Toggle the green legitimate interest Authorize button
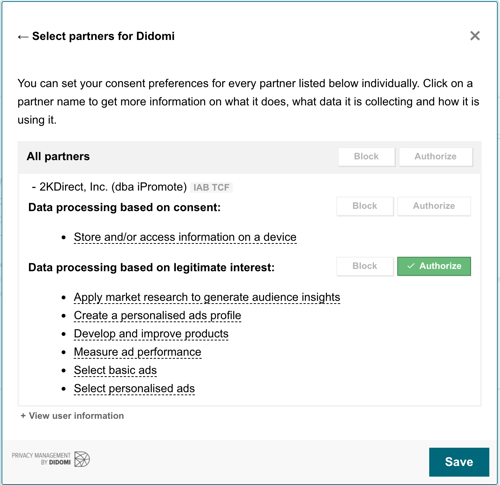 [x=434, y=266]
